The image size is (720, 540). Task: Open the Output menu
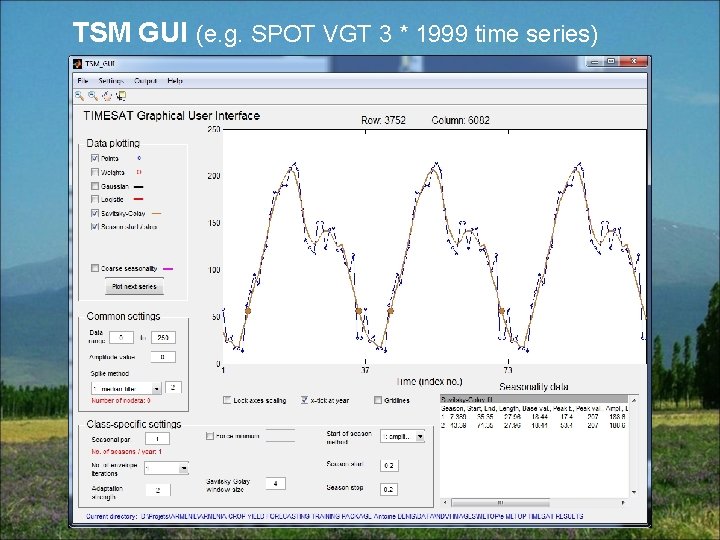(146, 81)
